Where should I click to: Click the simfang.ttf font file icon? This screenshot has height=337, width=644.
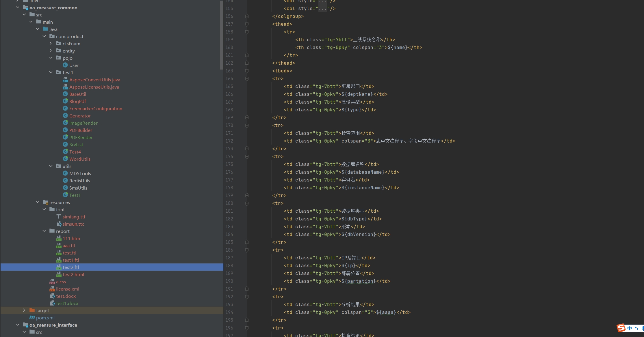[59, 217]
